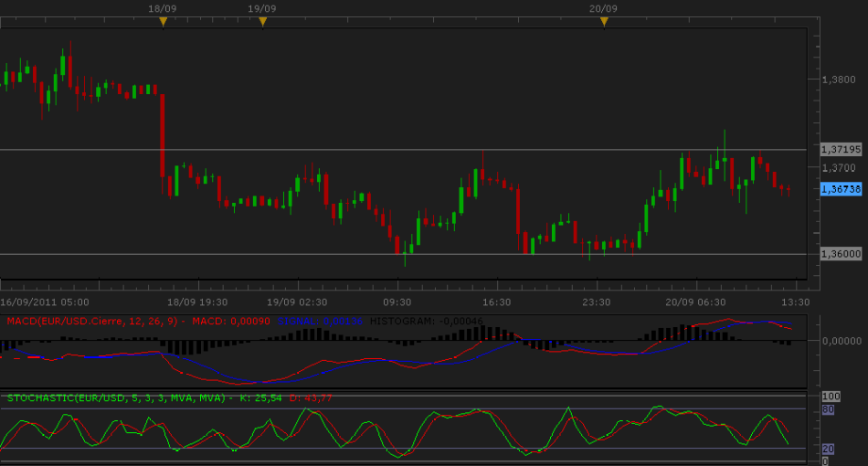868x466 pixels.
Task: Click the stochastic 80 level tag
Action: [x=830, y=410]
